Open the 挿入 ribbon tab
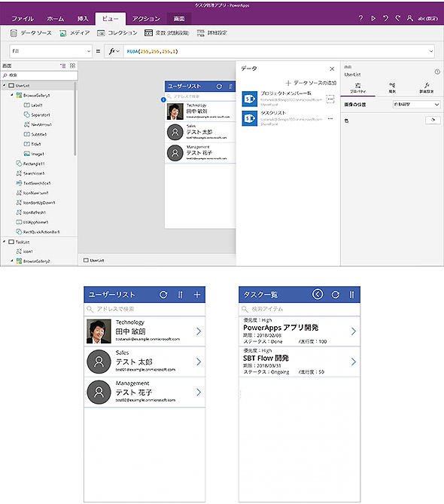Viewport: 444px width, 504px height. pyautogui.click(x=83, y=19)
